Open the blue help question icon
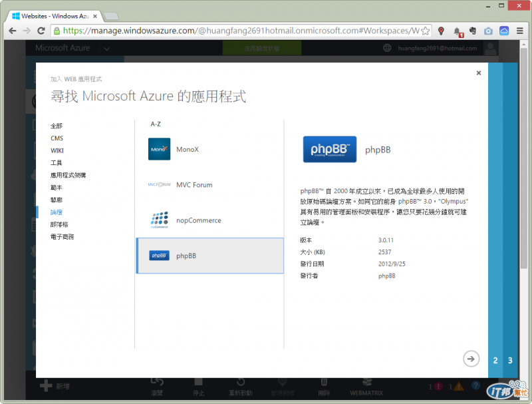532x404 pixels. [475, 385]
